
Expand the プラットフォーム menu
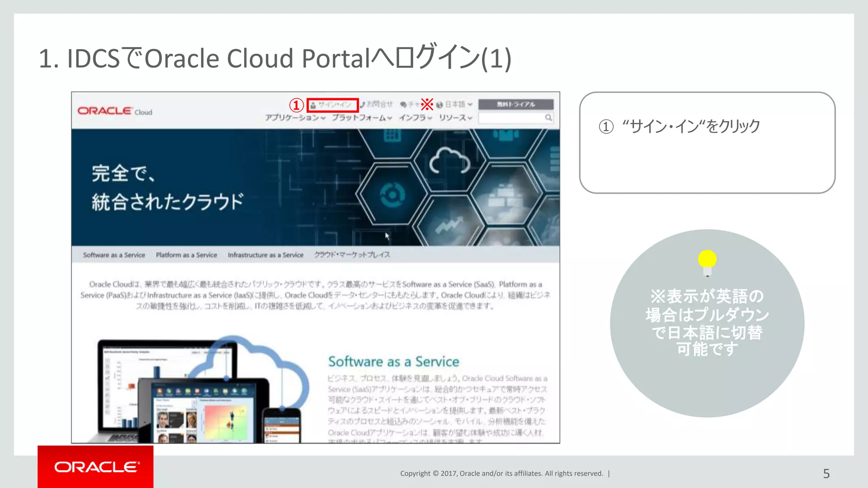pyautogui.click(x=362, y=117)
